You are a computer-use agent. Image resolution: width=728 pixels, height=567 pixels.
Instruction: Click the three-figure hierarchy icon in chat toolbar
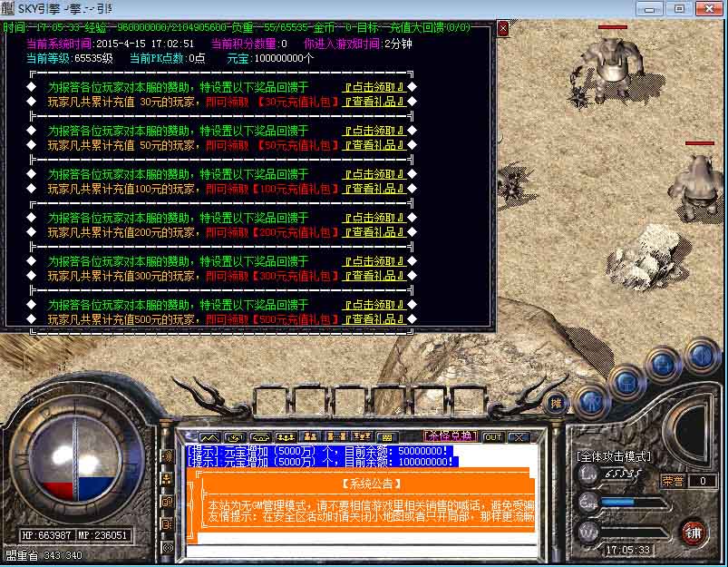click(x=361, y=437)
